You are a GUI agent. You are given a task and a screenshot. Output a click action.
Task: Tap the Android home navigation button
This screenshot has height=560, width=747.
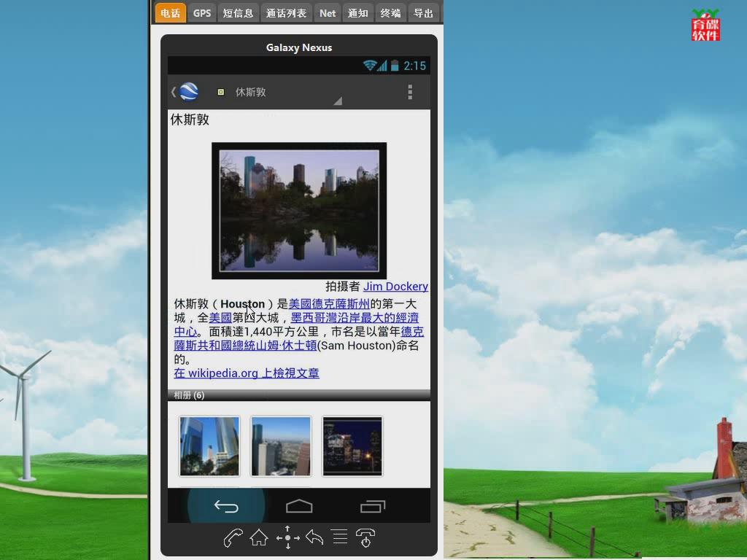299,506
